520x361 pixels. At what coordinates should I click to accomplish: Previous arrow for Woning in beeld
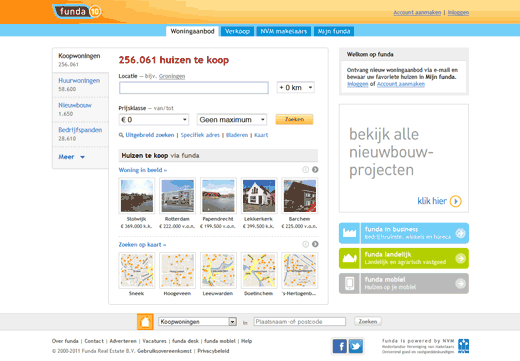coord(305,170)
